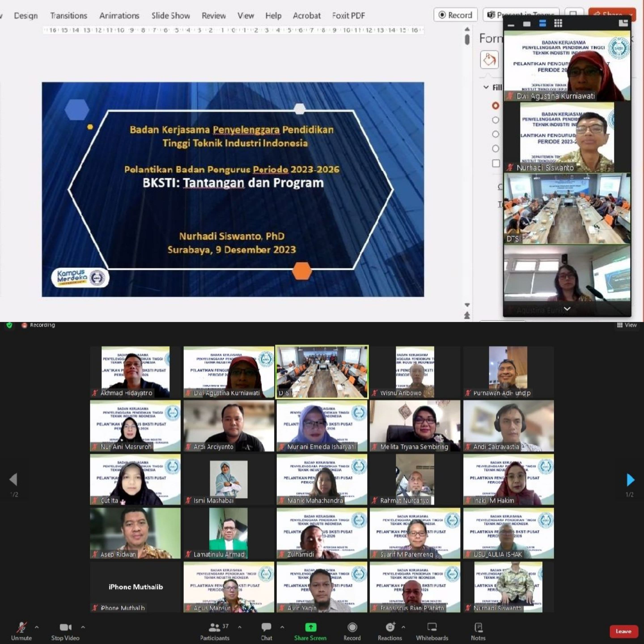This screenshot has height=644, width=644.
Task: Open the Review ribbon tab
Action: pyautogui.click(x=214, y=16)
